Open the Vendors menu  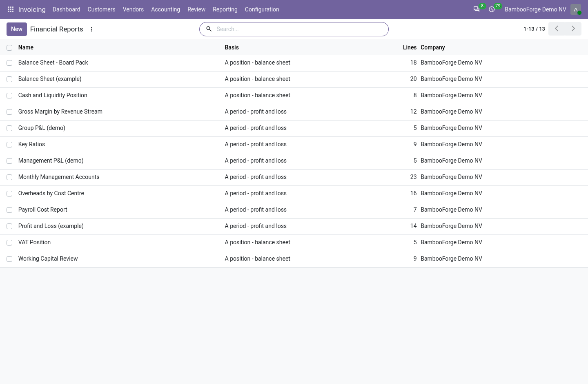click(133, 9)
